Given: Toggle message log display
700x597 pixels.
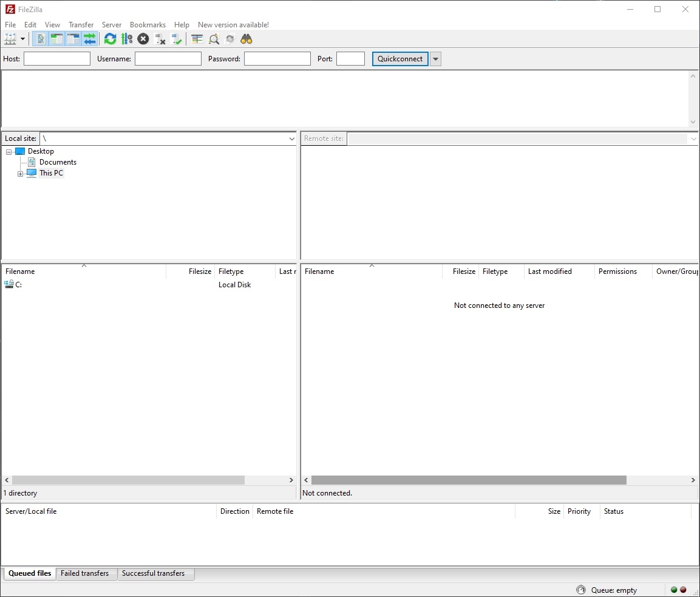Looking at the screenshot, I should (x=41, y=39).
